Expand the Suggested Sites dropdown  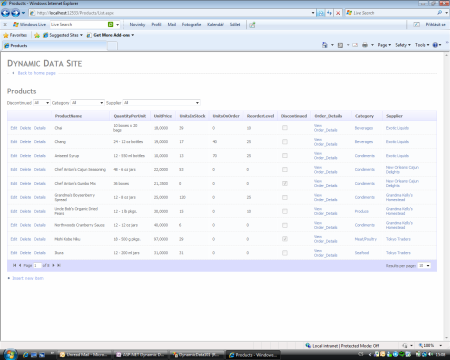tap(81, 35)
